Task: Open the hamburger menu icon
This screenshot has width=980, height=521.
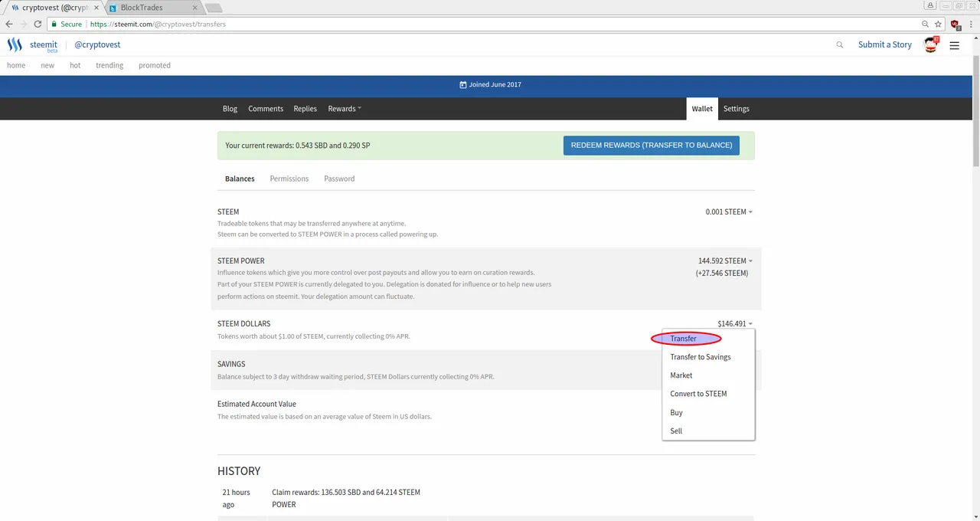Action: click(x=954, y=45)
